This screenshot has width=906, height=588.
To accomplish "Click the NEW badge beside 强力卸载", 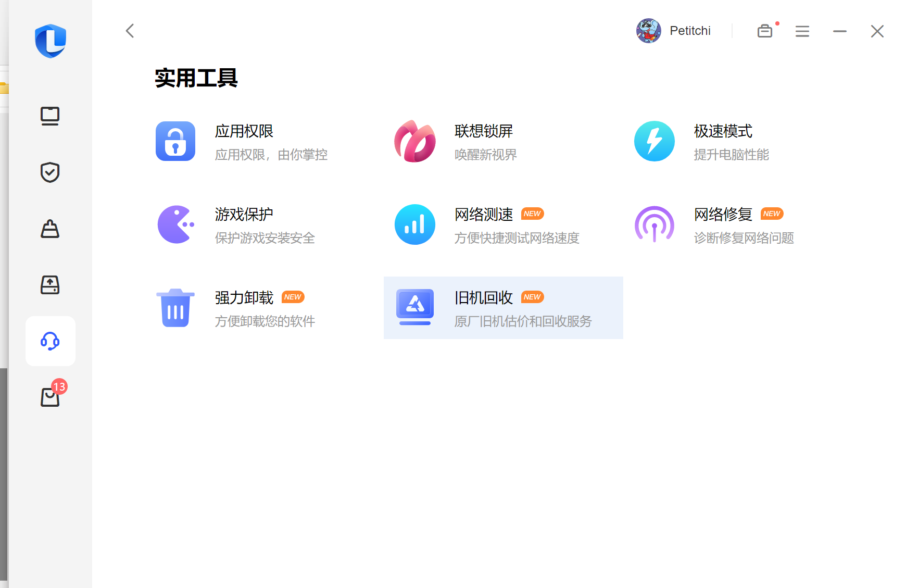I will [293, 297].
